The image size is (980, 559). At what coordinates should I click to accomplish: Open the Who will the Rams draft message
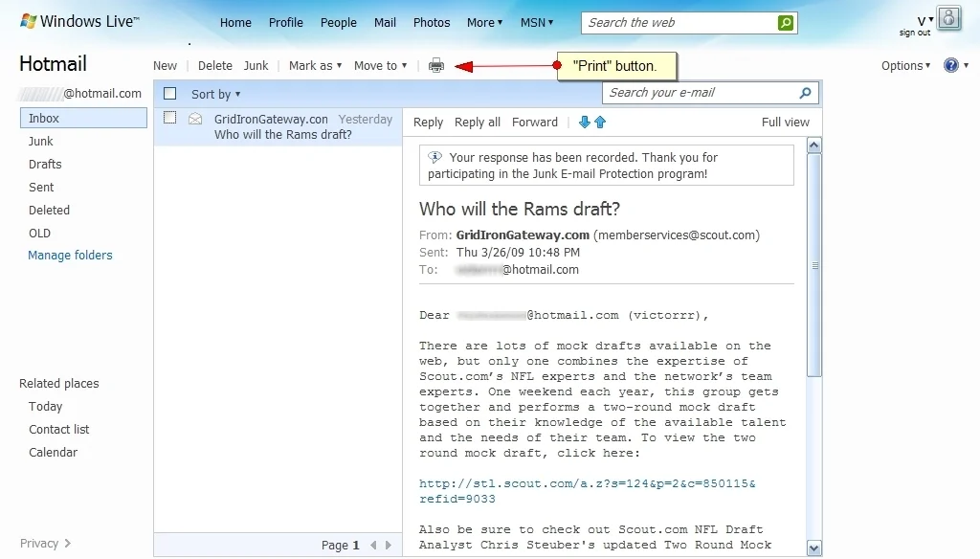point(278,127)
